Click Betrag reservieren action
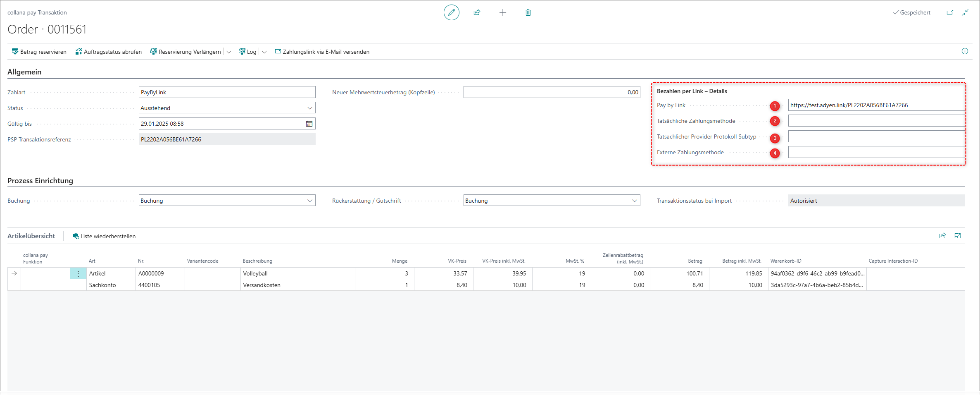 [39, 52]
